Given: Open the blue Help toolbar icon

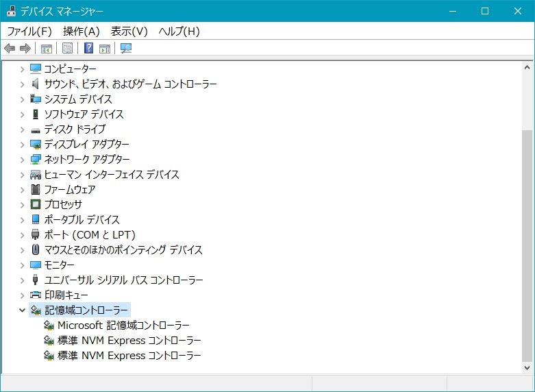Looking at the screenshot, I should click(89, 48).
